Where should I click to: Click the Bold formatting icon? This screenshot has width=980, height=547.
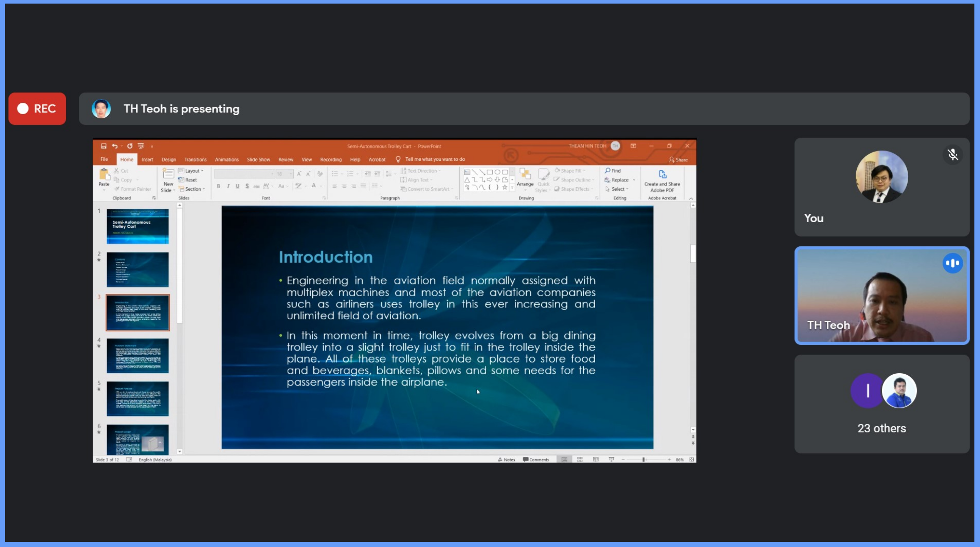click(x=218, y=186)
